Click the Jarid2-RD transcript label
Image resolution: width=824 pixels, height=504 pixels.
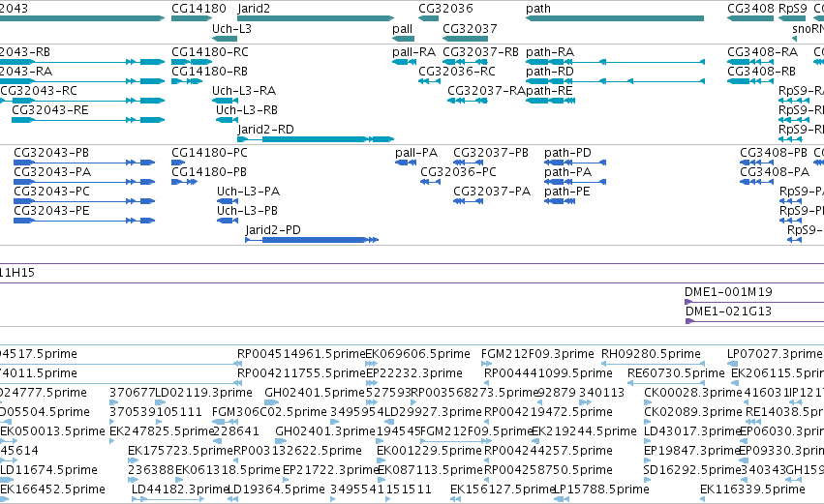tap(265, 130)
